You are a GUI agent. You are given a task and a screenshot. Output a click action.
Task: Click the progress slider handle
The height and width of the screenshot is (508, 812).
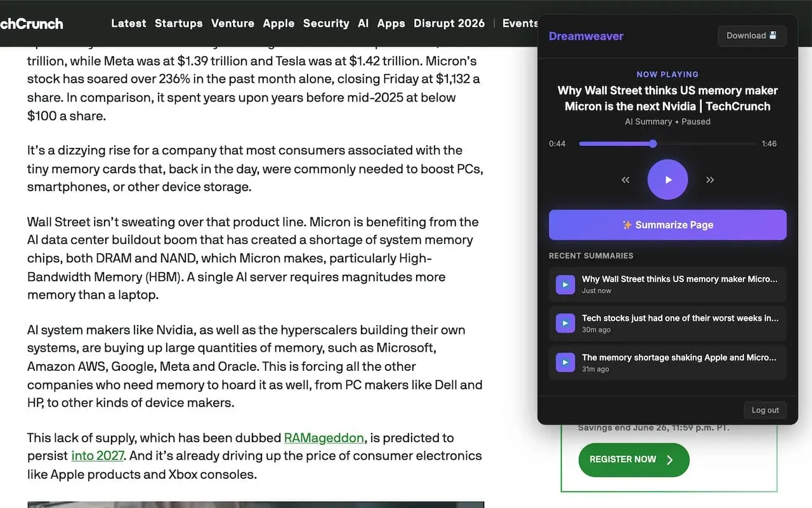click(x=653, y=144)
